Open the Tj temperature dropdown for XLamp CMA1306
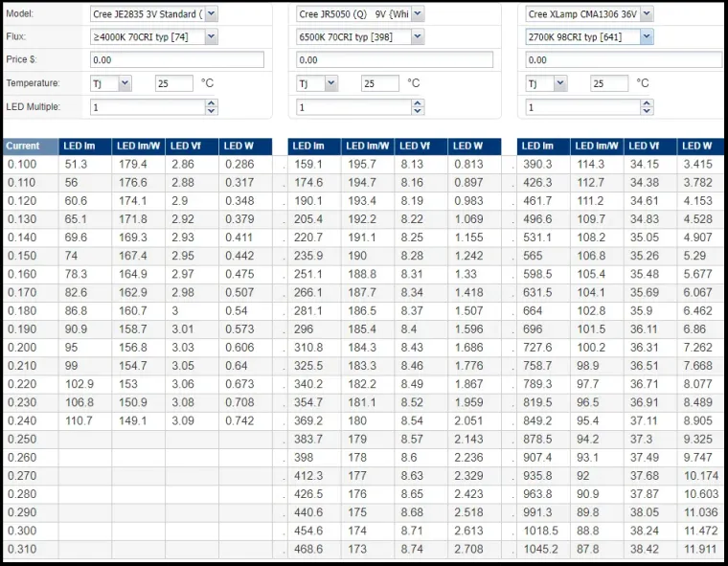 tap(560, 83)
